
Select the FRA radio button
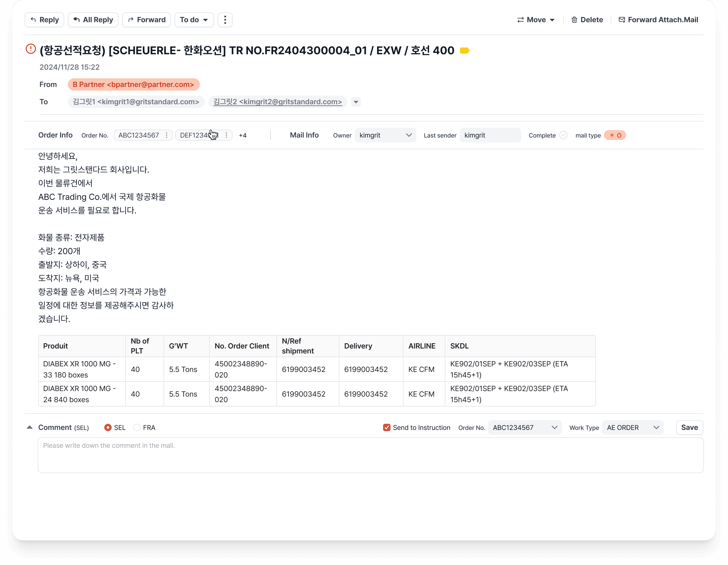[137, 428]
